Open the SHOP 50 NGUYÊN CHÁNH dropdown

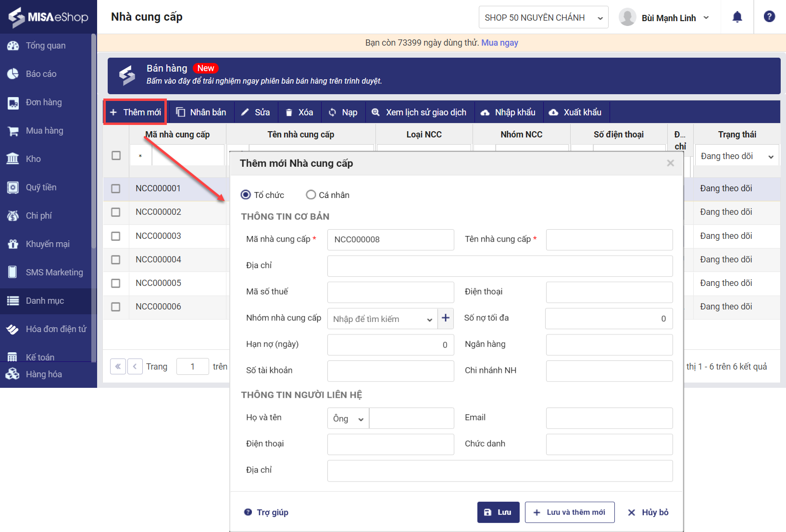[x=543, y=18]
